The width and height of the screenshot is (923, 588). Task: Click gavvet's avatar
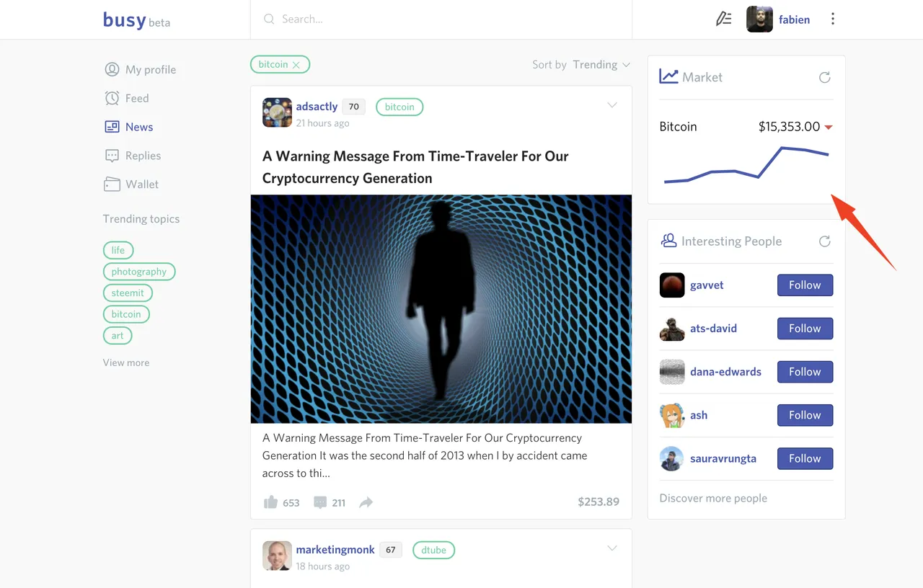point(672,285)
